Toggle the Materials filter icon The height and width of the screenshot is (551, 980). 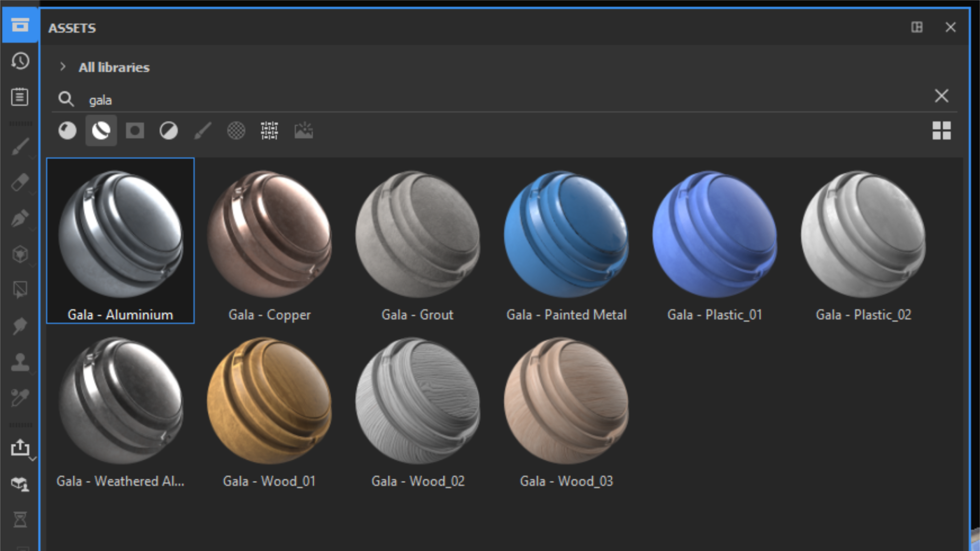pyautogui.click(x=67, y=131)
